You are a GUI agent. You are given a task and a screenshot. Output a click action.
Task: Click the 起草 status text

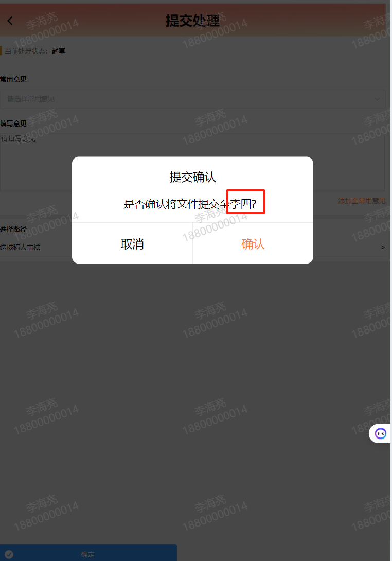tap(59, 51)
